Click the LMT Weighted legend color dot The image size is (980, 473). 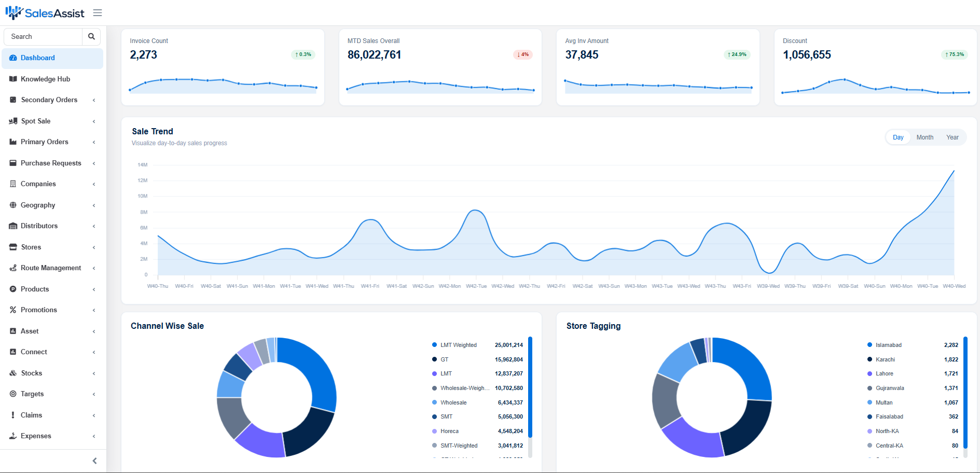tap(434, 345)
